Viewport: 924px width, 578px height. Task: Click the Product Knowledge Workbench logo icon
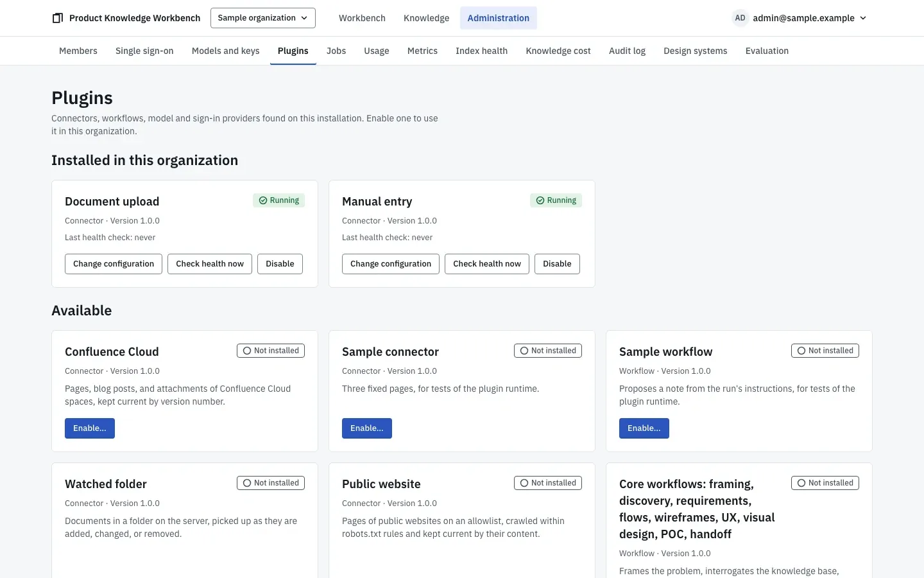click(x=58, y=18)
